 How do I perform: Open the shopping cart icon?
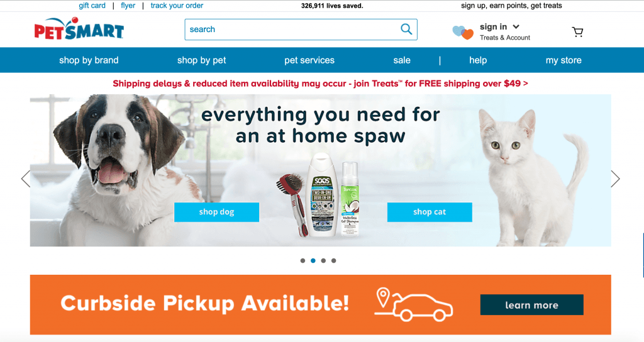point(578,32)
